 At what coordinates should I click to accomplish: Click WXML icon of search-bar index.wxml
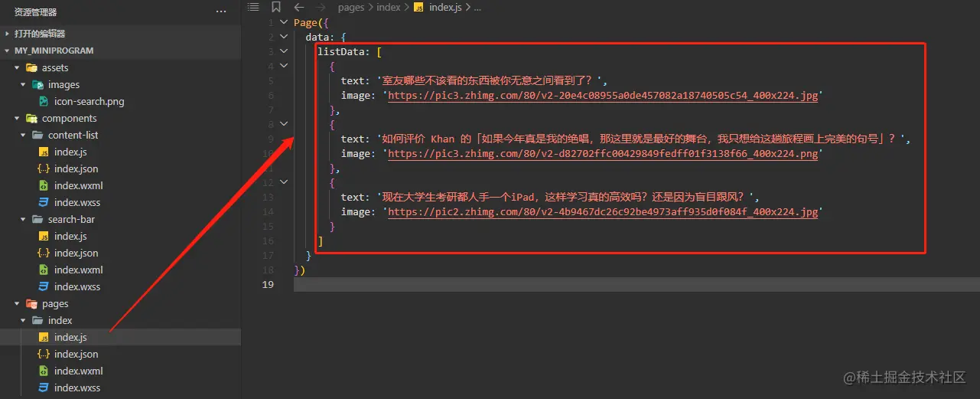click(44, 270)
